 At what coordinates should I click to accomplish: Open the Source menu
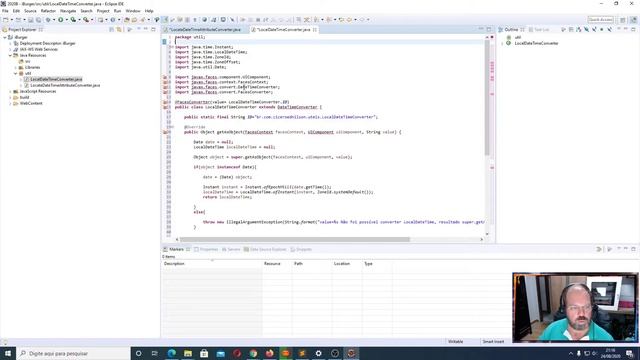pos(30,11)
